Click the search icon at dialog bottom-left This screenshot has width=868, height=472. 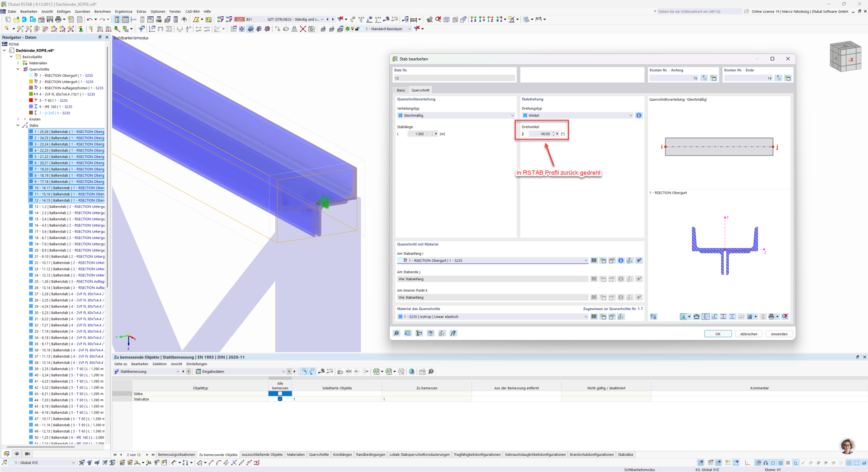coord(396,333)
